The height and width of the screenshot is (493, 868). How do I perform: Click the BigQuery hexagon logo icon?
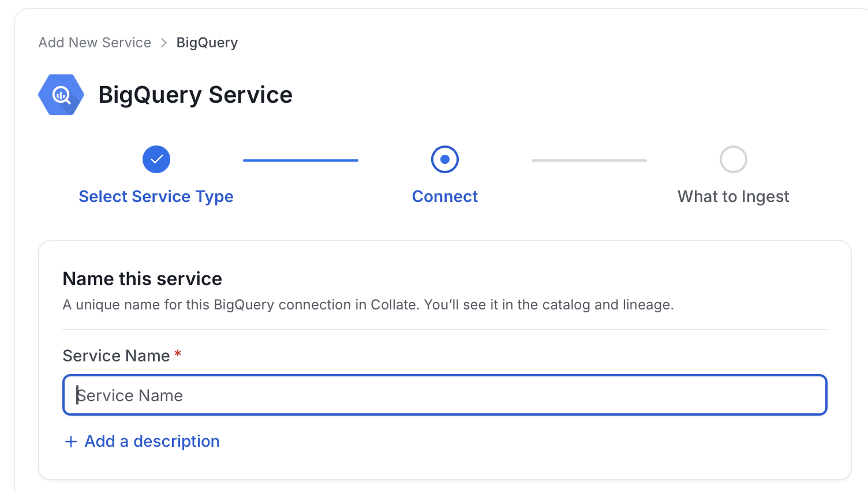[x=61, y=95]
